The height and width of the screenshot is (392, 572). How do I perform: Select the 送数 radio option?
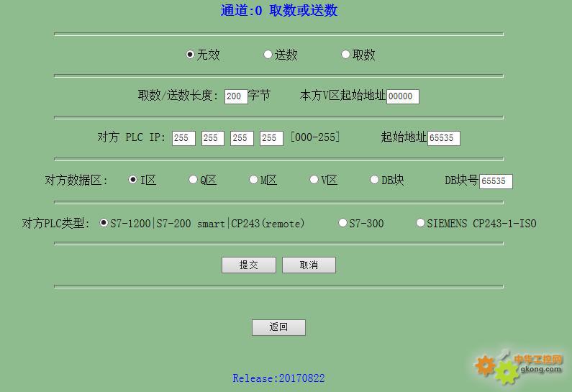(268, 55)
